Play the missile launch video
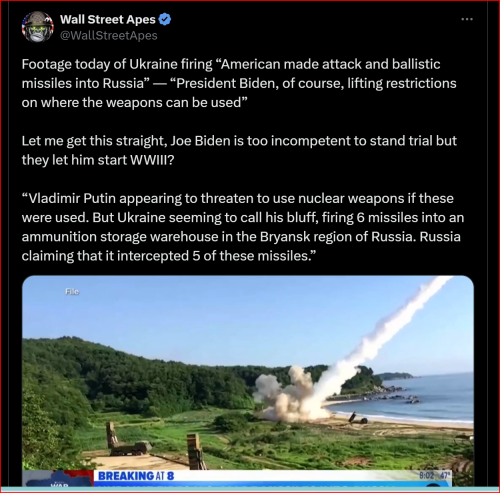Screen dimensions: 500x493 [248, 380]
